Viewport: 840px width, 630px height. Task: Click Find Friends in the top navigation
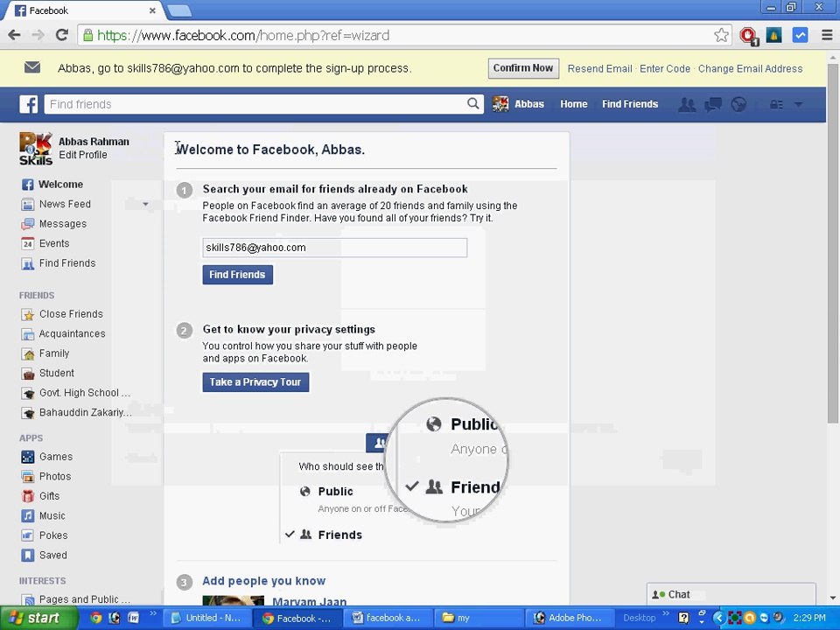tap(630, 104)
